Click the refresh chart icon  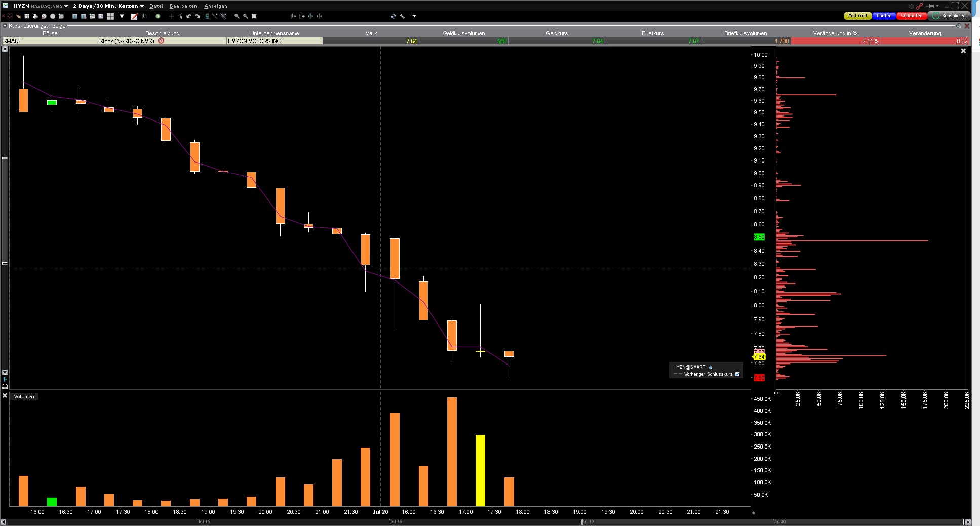[x=393, y=16]
